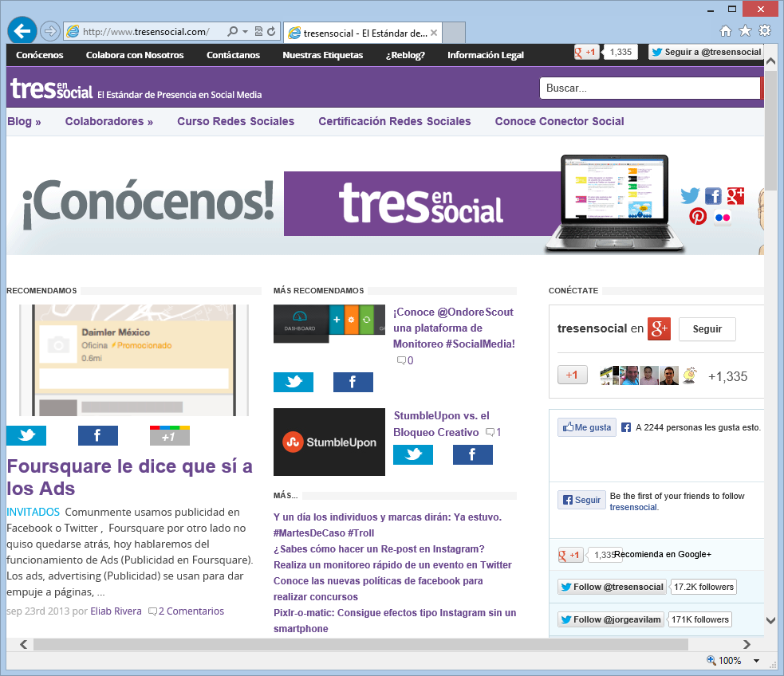Screen dimensions: 784x676
Task: Toggle Compatibility View icon in address bar
Action: point(258,31)
